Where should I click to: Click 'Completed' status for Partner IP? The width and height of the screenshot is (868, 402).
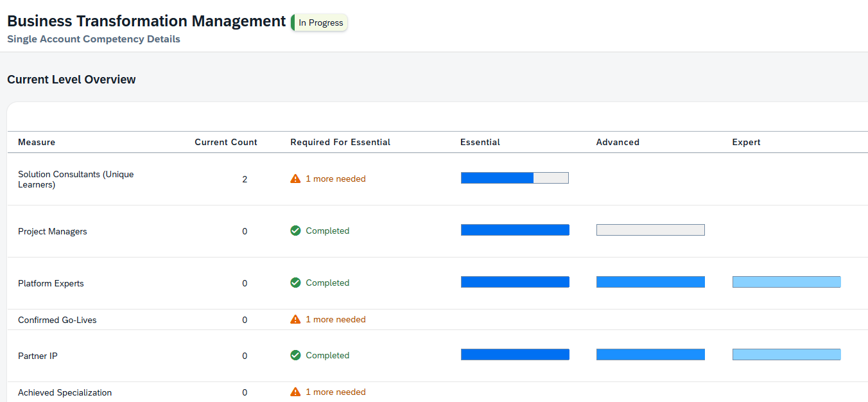tap(327, 355)
